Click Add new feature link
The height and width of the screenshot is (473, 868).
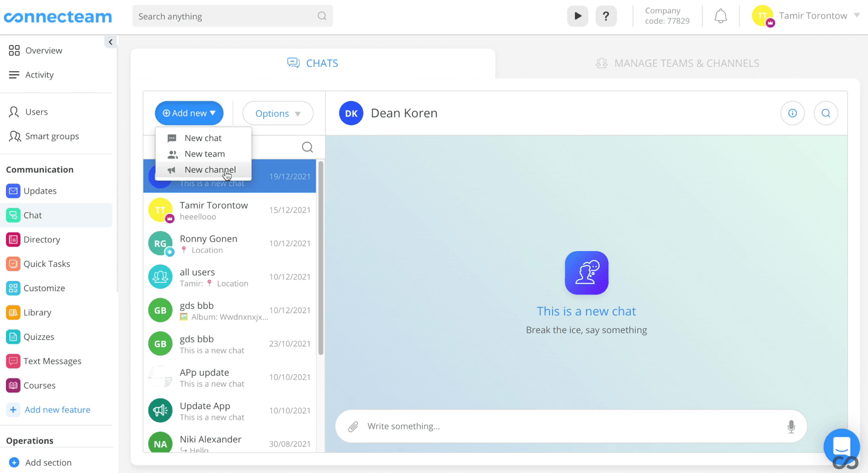[57, 410]
